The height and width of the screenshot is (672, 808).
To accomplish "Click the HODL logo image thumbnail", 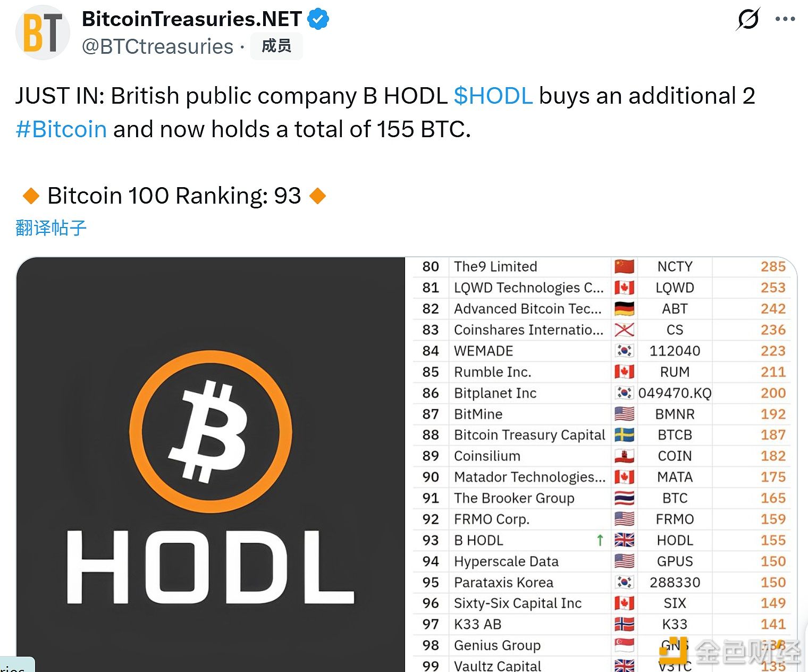I will [x=212, y=463].
